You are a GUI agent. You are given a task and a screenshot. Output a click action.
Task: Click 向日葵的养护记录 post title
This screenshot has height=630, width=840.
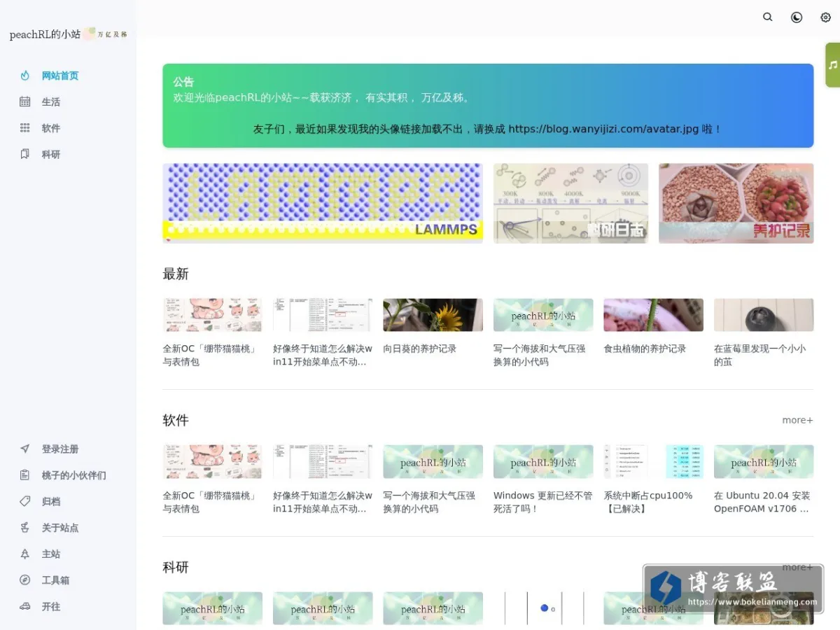420,349
